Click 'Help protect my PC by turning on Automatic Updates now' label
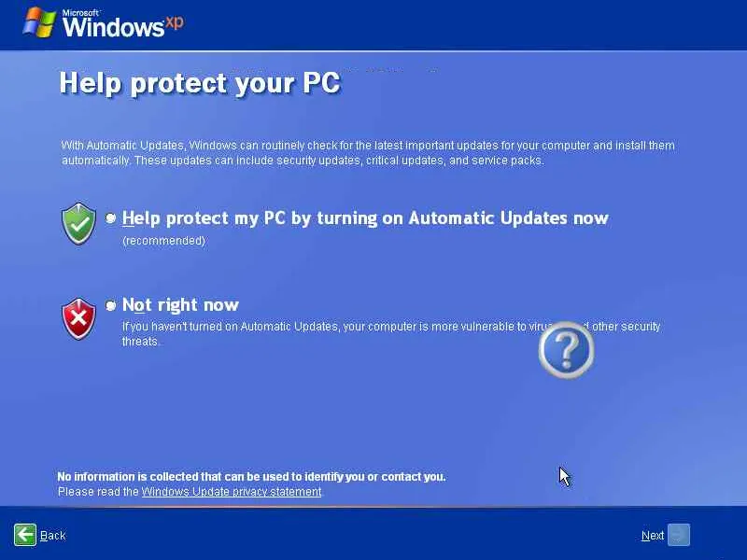747x560 pixels. click(x=365, y=218)
